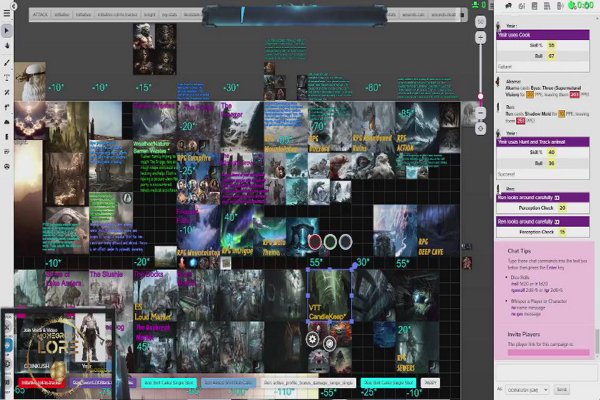Click the red macro button at bottom

(41, 383)
